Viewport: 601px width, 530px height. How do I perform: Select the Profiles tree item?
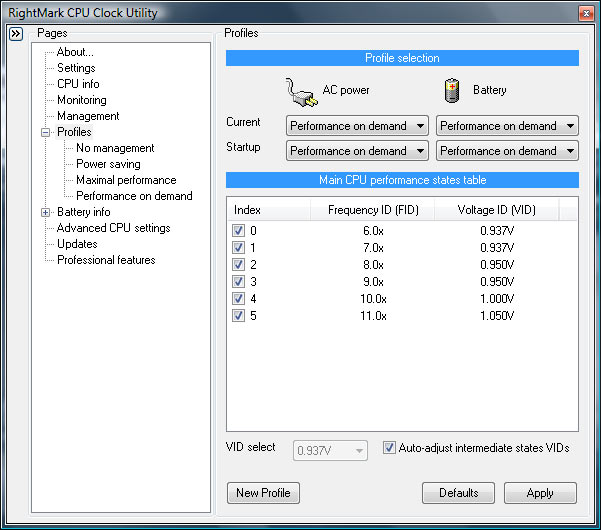click(x=74, y=132)
